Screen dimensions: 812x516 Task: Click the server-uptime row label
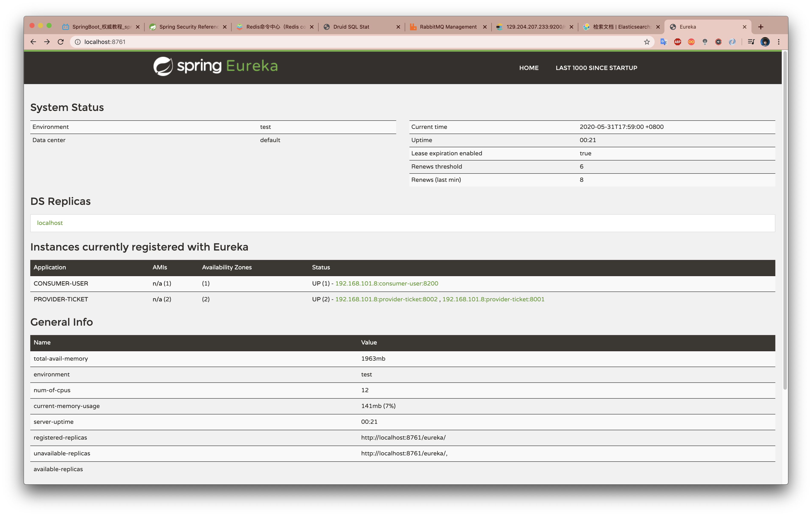pyautogui.click(x=53, y=422)
